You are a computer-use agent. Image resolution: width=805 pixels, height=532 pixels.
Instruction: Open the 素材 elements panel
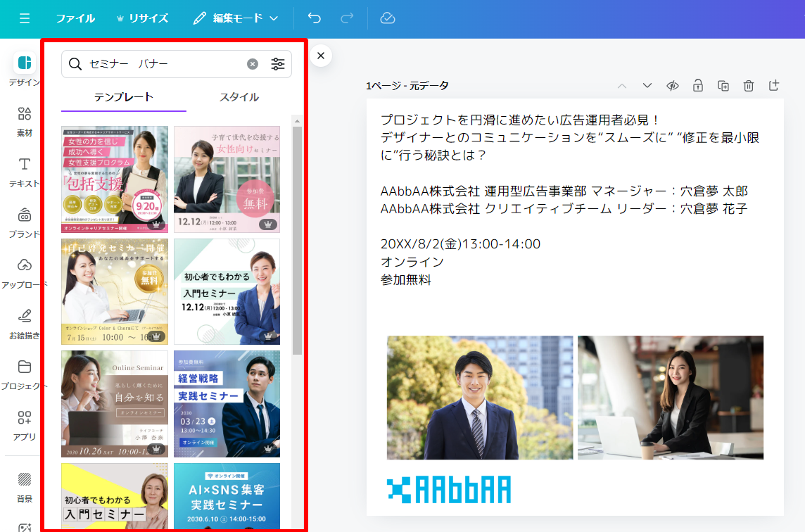pyautogui.click(x=24, y=121)
